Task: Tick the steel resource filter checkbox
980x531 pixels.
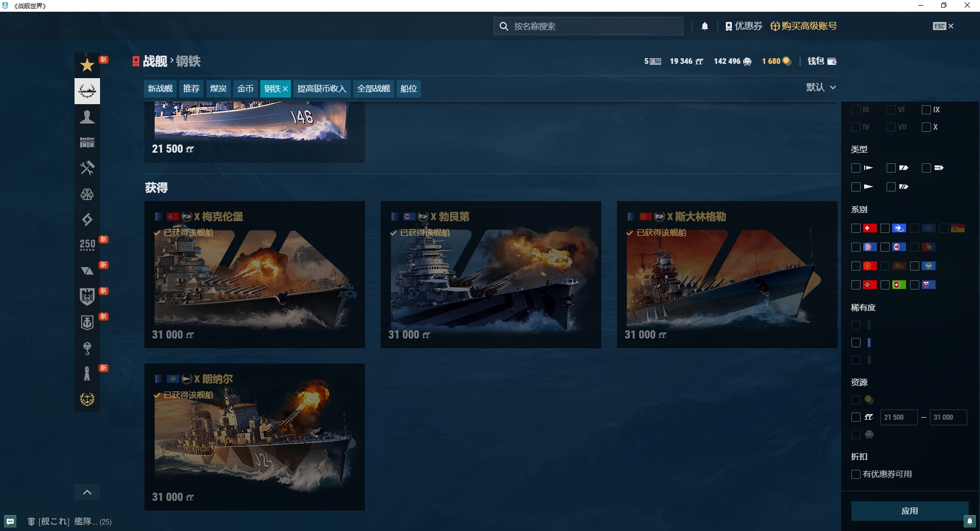Action: [x=856, y=417]
